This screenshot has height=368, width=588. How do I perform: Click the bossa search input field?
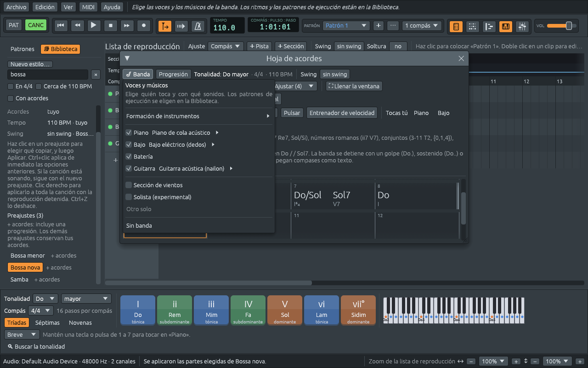[47, 75]
